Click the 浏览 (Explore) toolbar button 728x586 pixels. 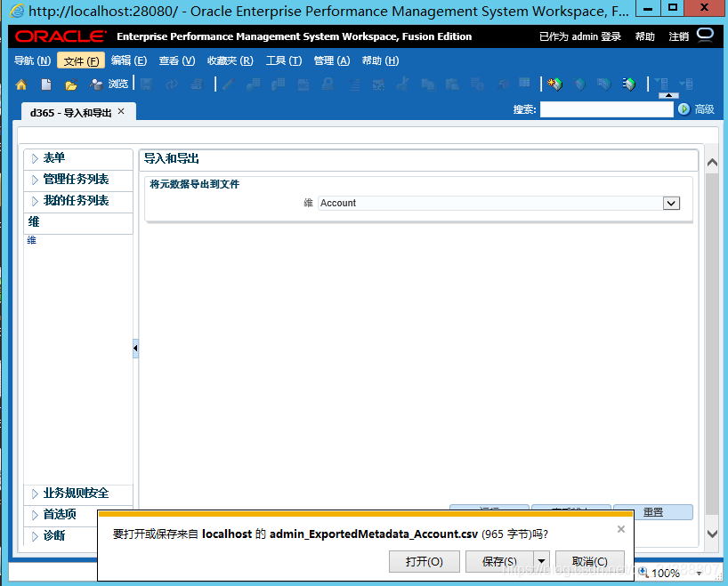click(x=109, y=84)
